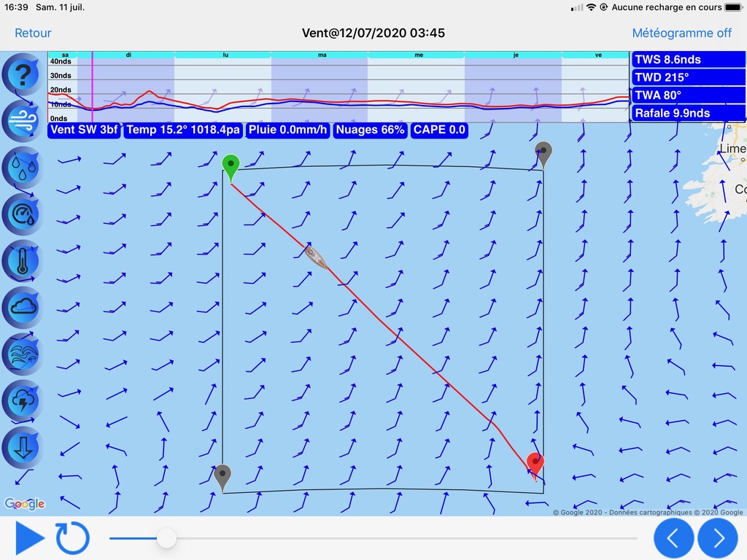Tap the Temp 15.2° 1018.4pa label
Image resolution: width=747 pixels, height=560 pixels.
183,130
